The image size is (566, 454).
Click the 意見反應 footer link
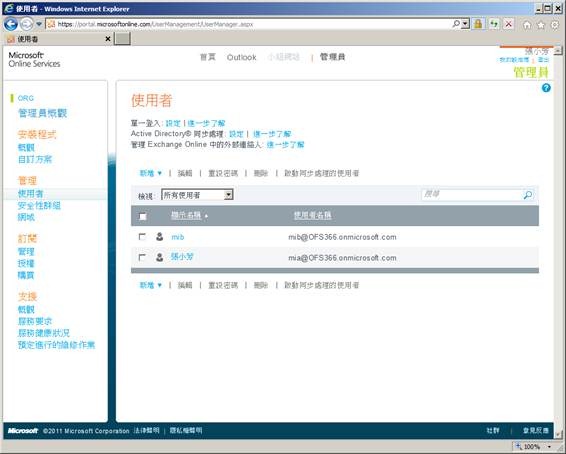536,431
